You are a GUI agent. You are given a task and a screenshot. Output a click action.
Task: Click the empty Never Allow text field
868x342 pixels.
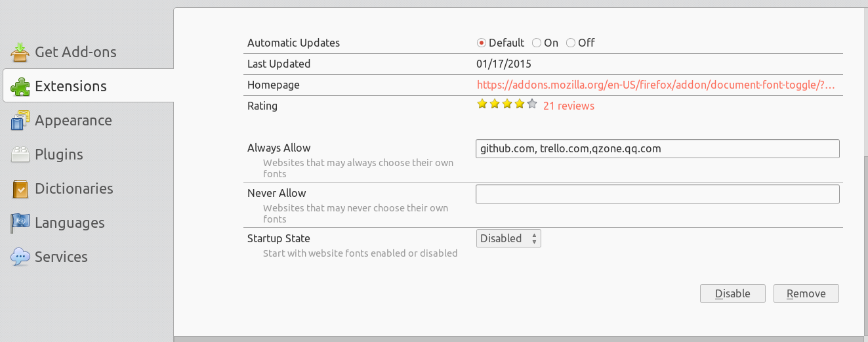(x=657, y=194)
